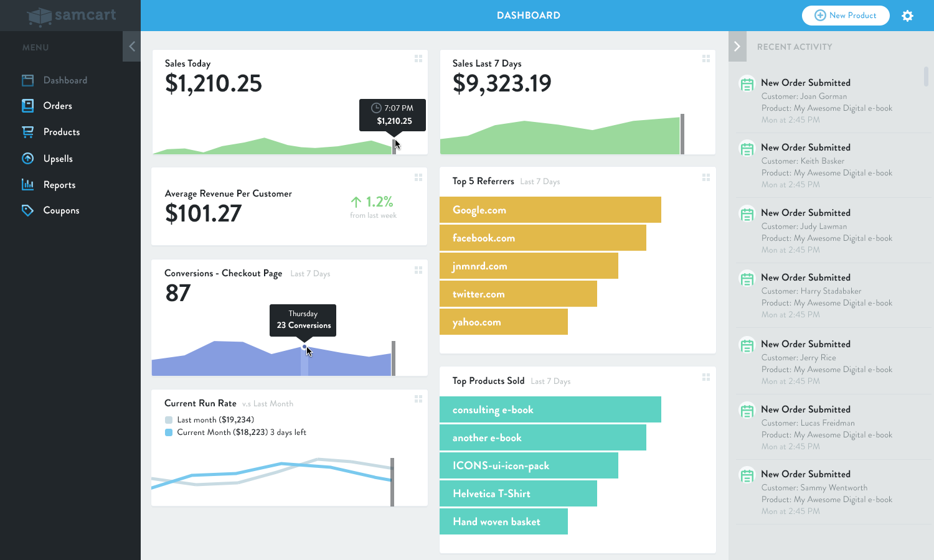Click the RECENT ACTIVITY heading
The image size is (934, 560).
coord(795,47)
